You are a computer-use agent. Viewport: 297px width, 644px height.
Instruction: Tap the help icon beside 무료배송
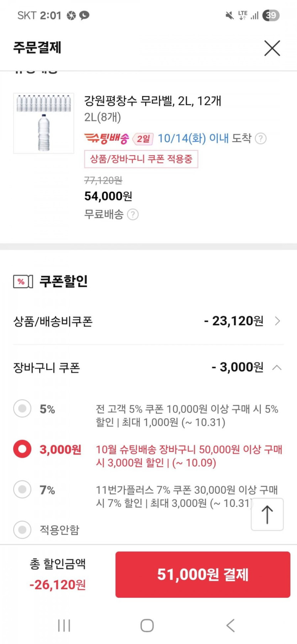click(x=133, y=215)
